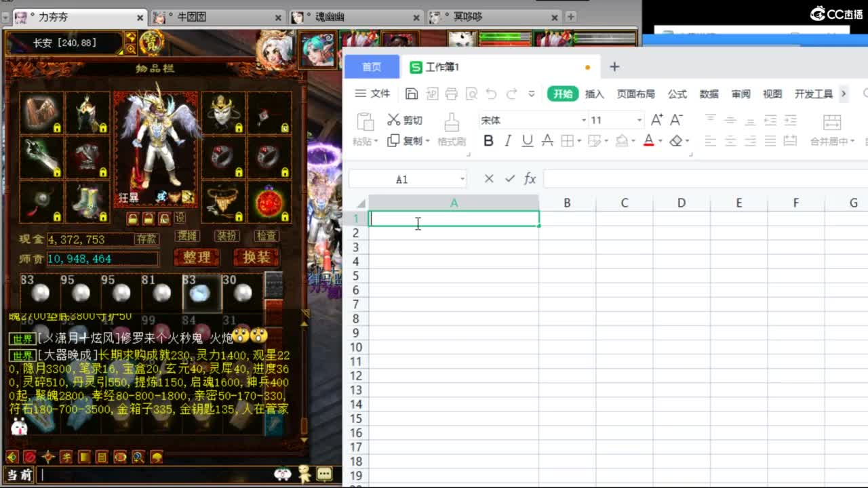The width and height of the screenshot is (868, 488).
Task: Click the yellow puppet figure icon in chat bar
Action: pyautogui.click(x=304, y=473)
